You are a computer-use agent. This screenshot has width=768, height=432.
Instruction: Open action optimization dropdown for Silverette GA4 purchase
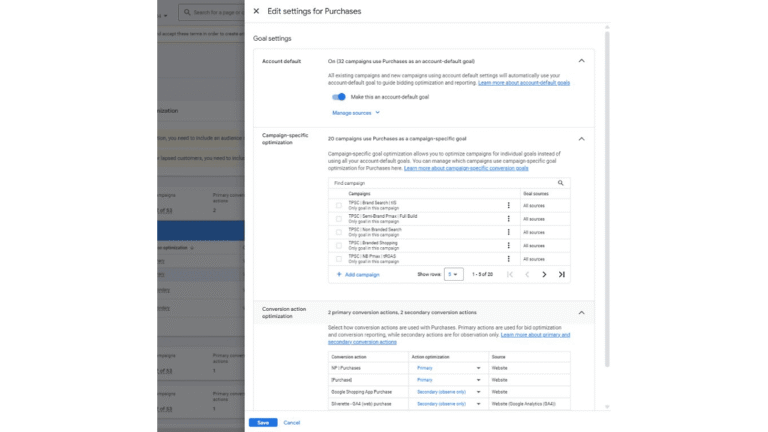pyautogui.click(x=448, y=404)
